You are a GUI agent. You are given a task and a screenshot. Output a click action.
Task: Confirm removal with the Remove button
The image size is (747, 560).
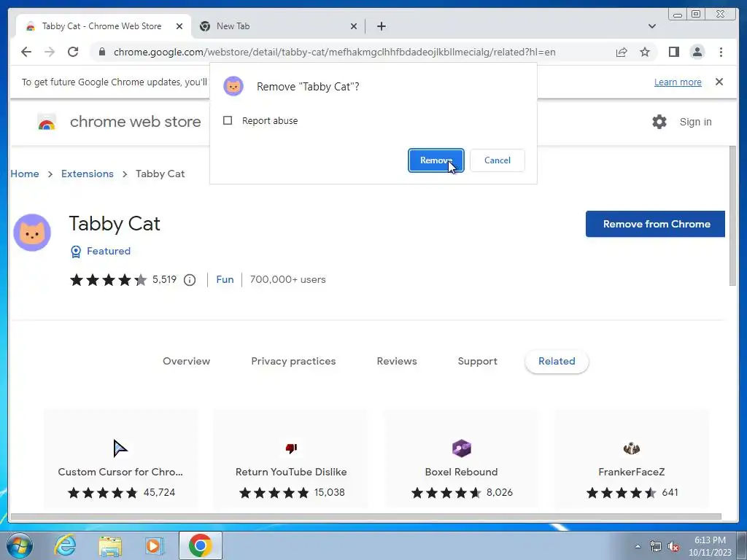click(x=436, y=160)
